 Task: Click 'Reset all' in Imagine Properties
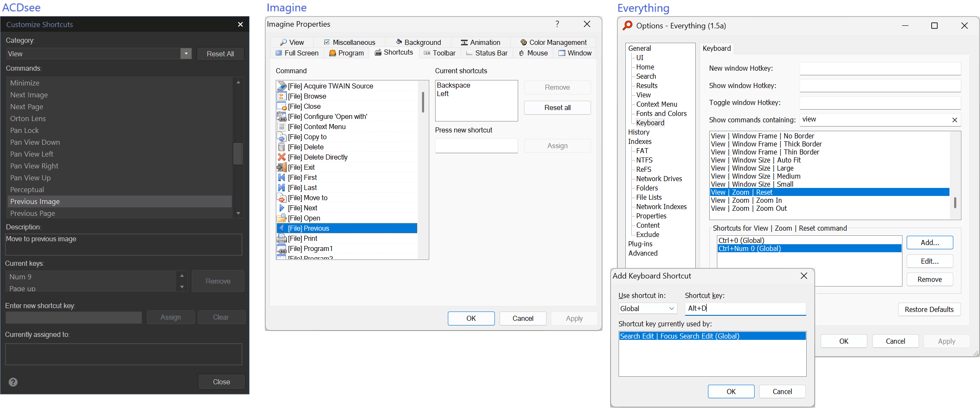[558, 108]
